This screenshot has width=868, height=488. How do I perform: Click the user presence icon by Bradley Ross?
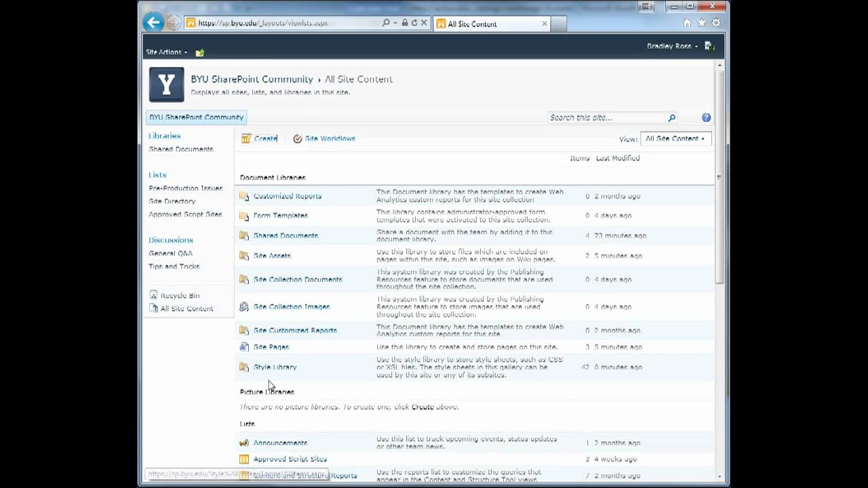(x=709, y=46)
